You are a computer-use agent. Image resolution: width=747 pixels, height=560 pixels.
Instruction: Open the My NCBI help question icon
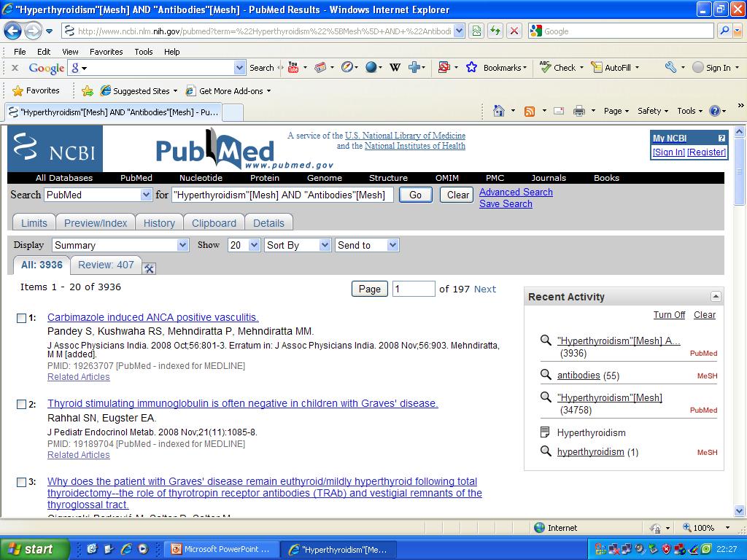pyautogui.click(x=721, y=138)
